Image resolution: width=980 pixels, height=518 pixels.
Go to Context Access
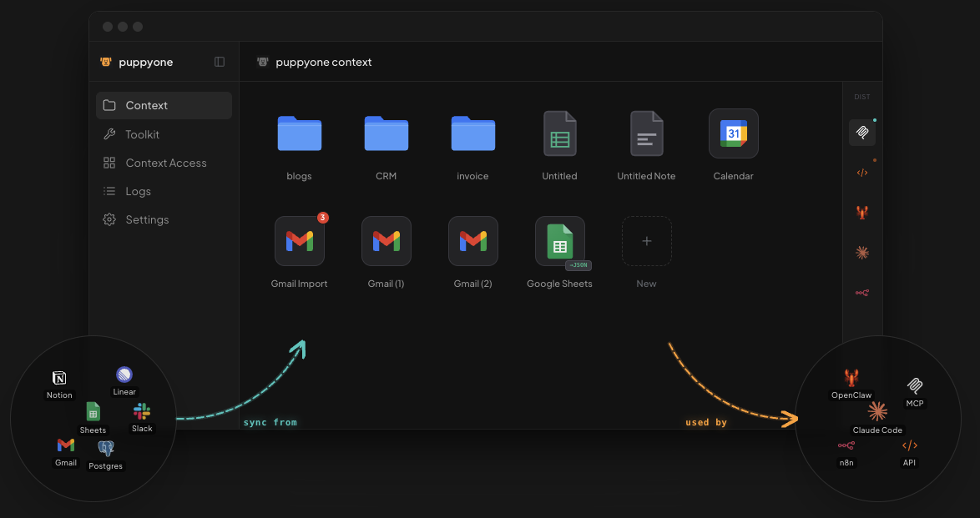coord(164,163)
